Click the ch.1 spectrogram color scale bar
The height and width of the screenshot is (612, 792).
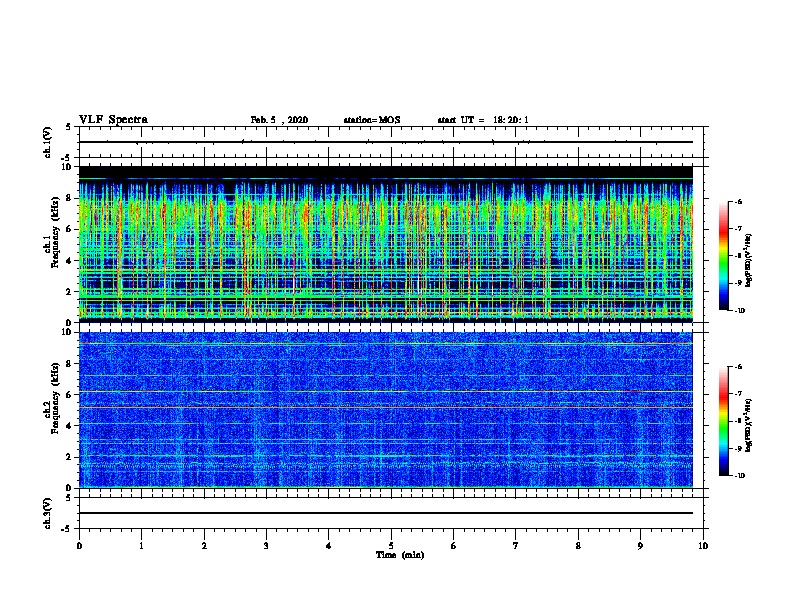pos(724,256)
